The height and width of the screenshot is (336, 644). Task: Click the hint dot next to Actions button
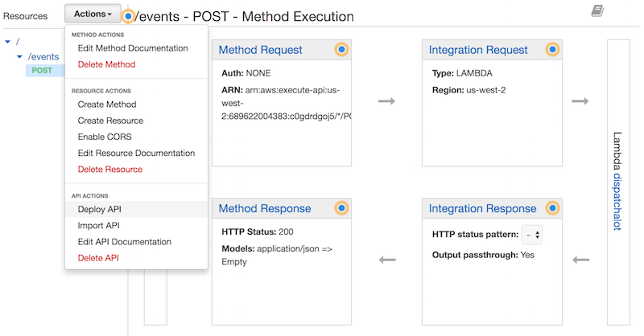(129, 16)
